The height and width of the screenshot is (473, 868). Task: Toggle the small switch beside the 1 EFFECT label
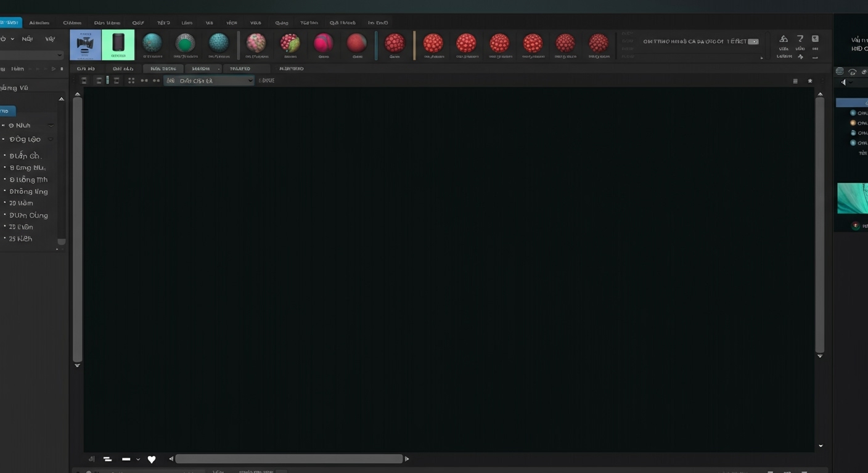(x=753, y=41)
